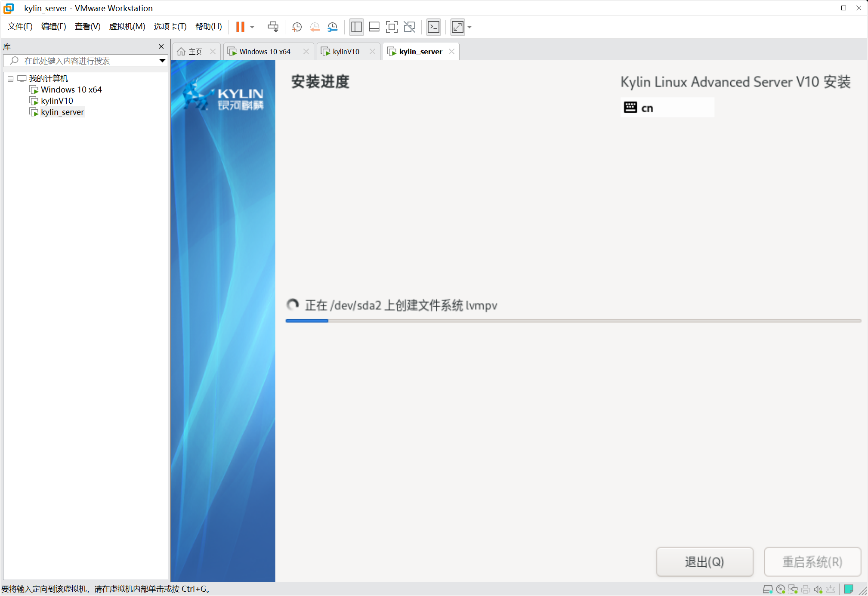Image resolution: width=868 pixels, height=596 pixels.
Task: Click the sound card status icon
Action: click(818, 590)
